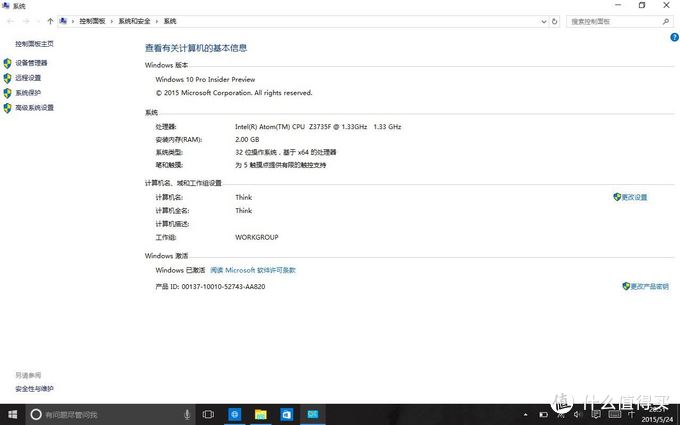Open System protection (系统保护) link
This screenshot has width=680, height=425.
click(x=28, y=92)
